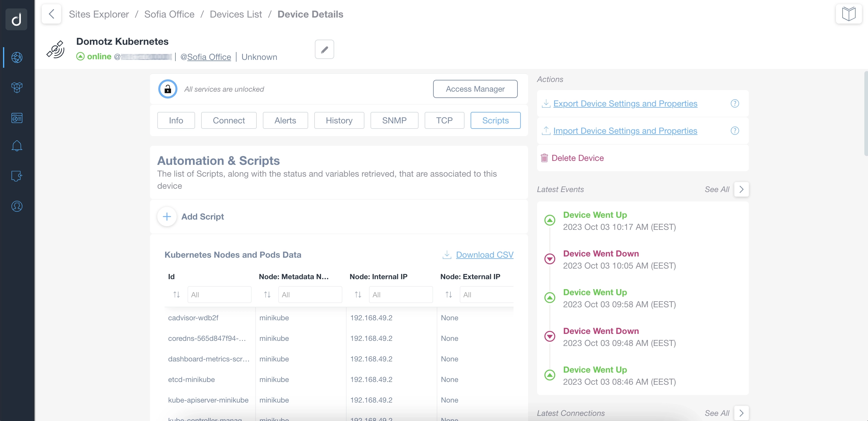Select the Scripts tab

pos(495,120)
